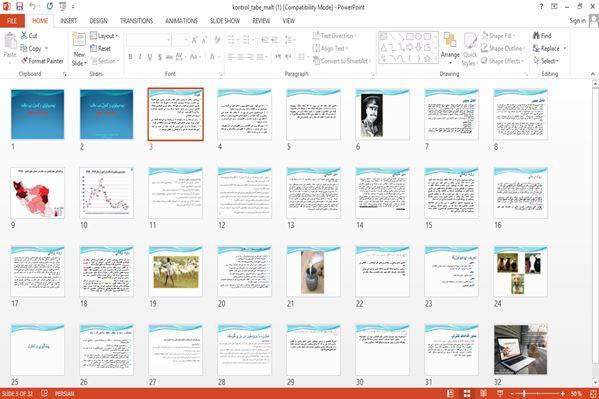
Task: Click the Find binoculars icon
Action: 536,35
